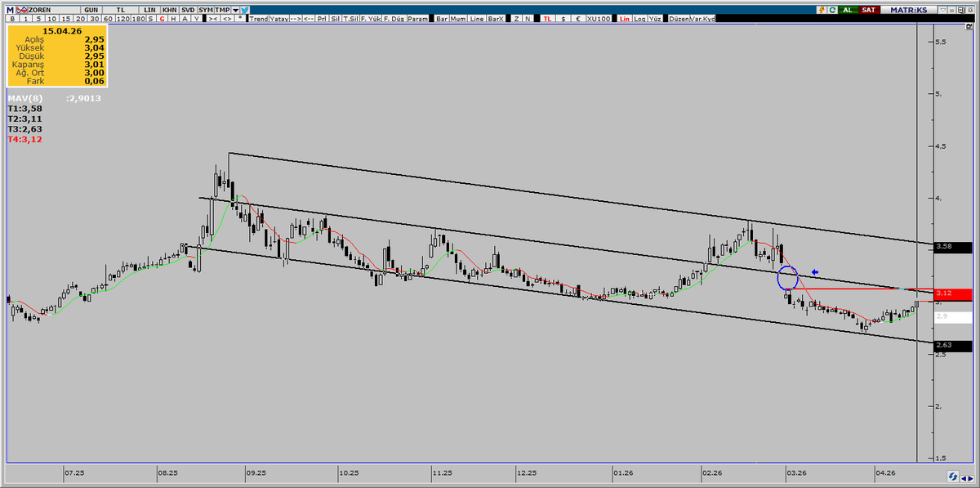Open the TMP template button
Screen dimensions: 980x488
click(x=222, y=10)
